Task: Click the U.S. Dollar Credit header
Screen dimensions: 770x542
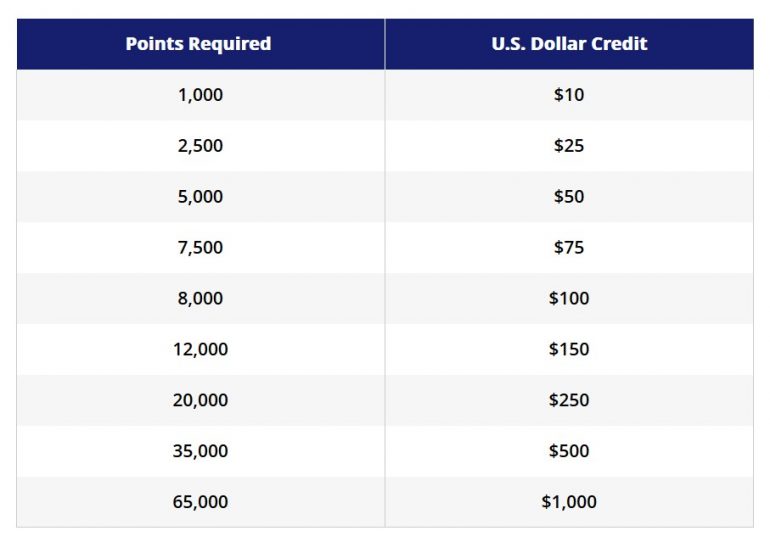Action: [x=569, y=44]
